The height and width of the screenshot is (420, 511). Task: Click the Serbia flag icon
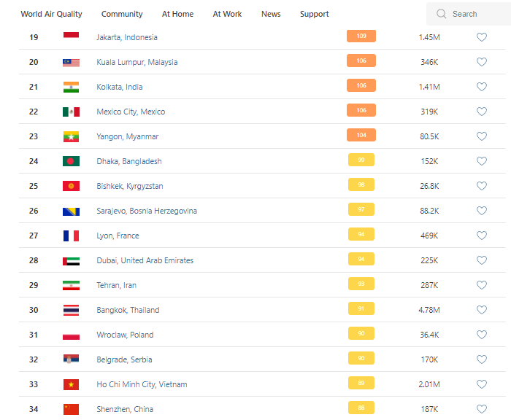point(71,359)
